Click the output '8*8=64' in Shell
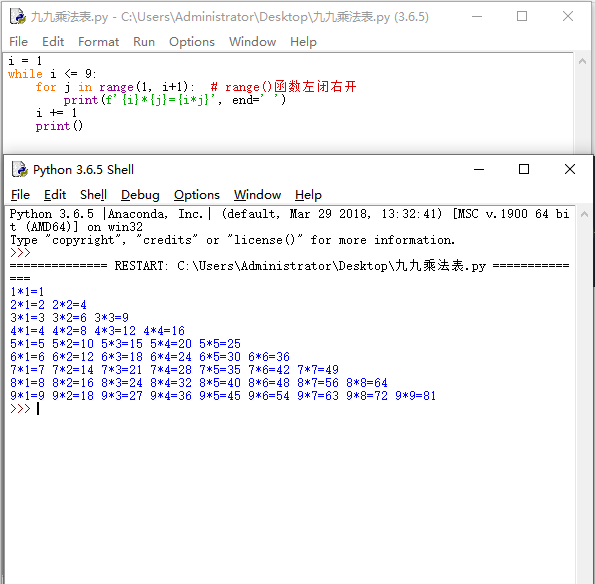 click(x=367, y=383)
